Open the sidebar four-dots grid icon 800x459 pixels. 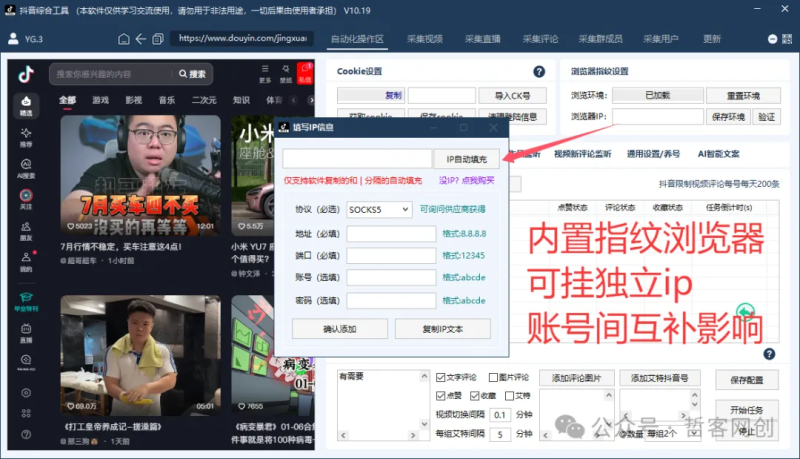pyautogui.click(x=26, y=414)
